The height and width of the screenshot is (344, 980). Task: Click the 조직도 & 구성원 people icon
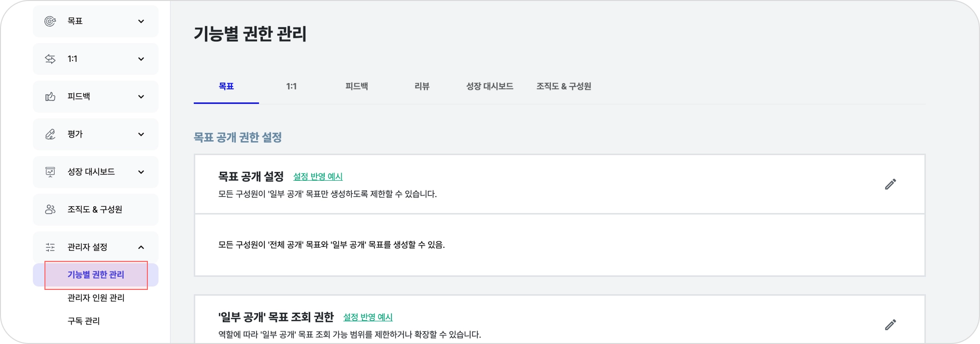[50, 210]
